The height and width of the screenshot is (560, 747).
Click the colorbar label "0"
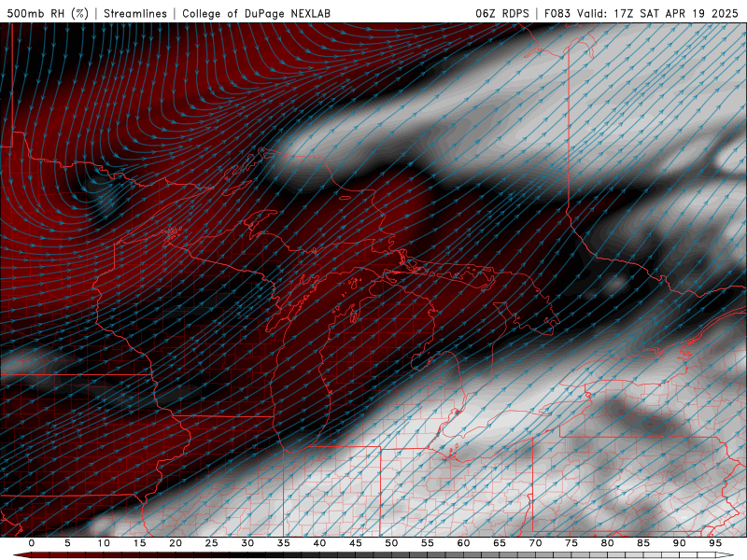(32, 543)
